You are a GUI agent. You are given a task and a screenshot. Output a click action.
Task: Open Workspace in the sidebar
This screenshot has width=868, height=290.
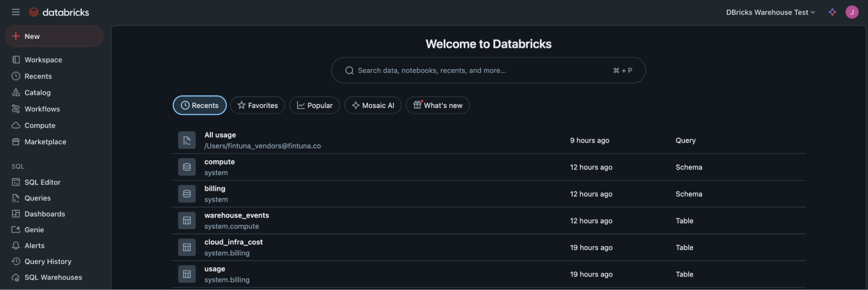pos(43,60)
